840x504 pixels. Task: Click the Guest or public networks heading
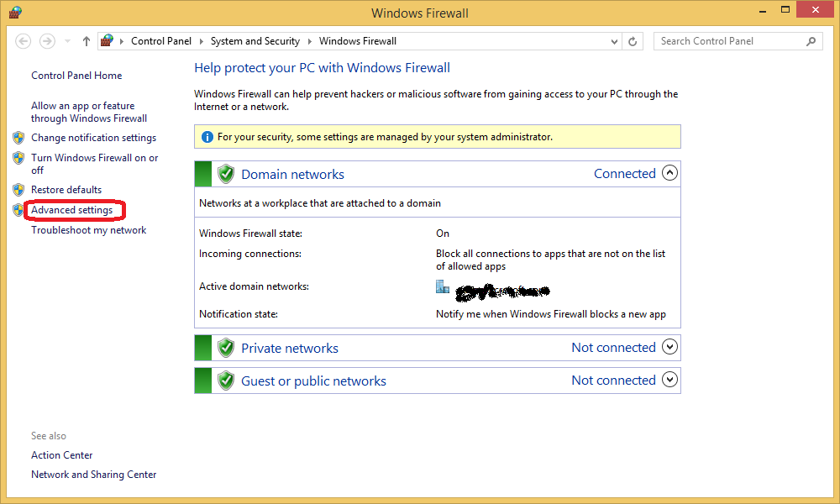point(313,381)
